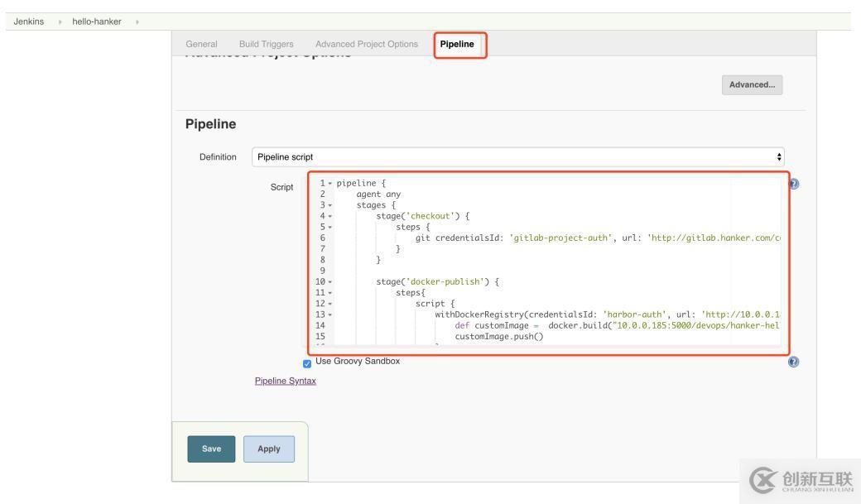
Task: Click the Advanced... button
Action: 752,84
